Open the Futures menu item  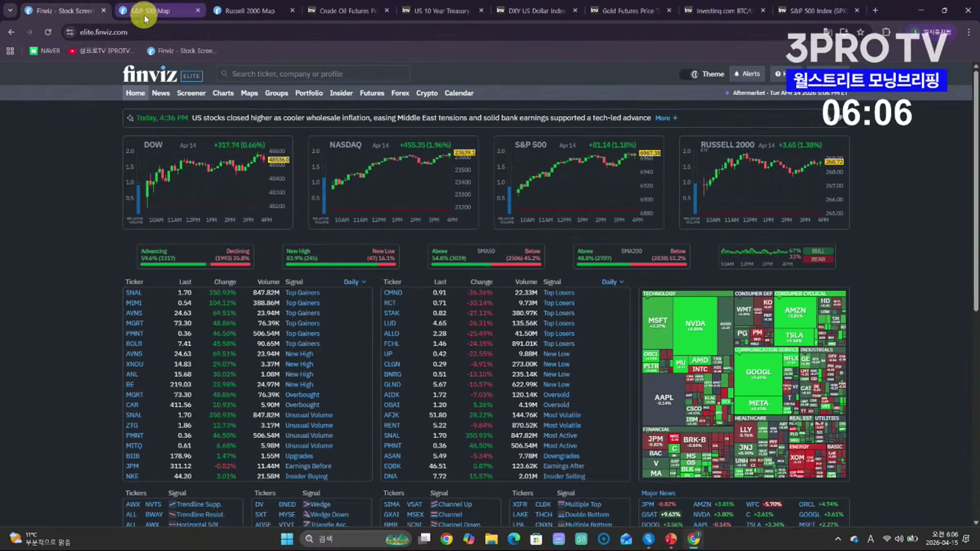[372, 93]
